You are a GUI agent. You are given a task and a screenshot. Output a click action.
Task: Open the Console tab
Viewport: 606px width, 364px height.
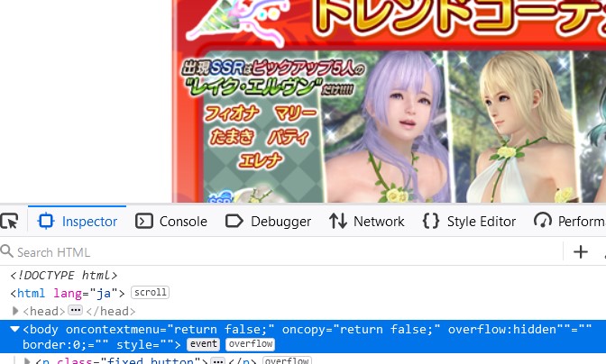click(x=171, y=222)
